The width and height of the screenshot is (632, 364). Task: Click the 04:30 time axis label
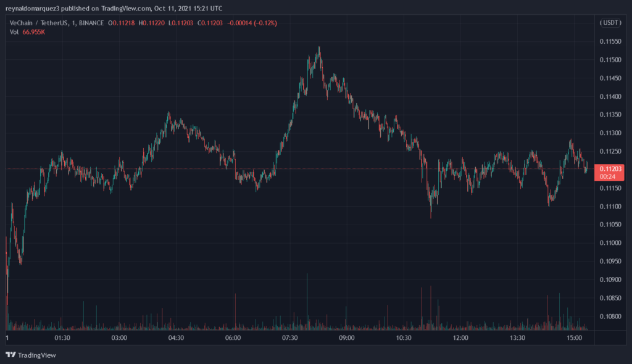176,338
